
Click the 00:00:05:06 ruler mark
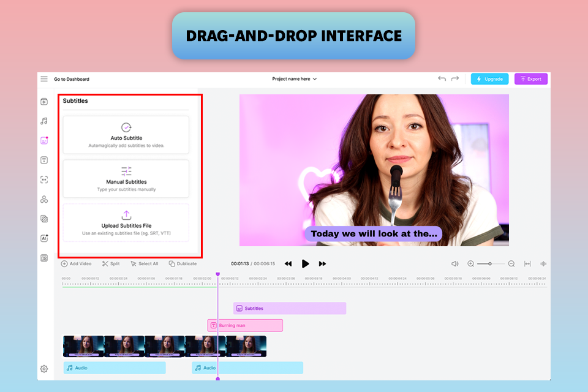pyautogui.click(x=425, y=278)
